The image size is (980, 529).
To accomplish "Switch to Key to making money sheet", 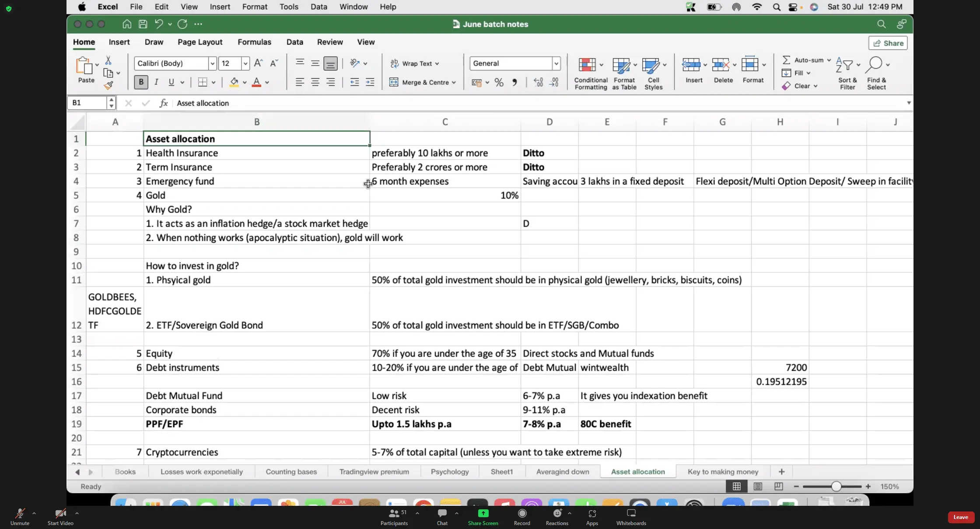I will coord(723,472).
